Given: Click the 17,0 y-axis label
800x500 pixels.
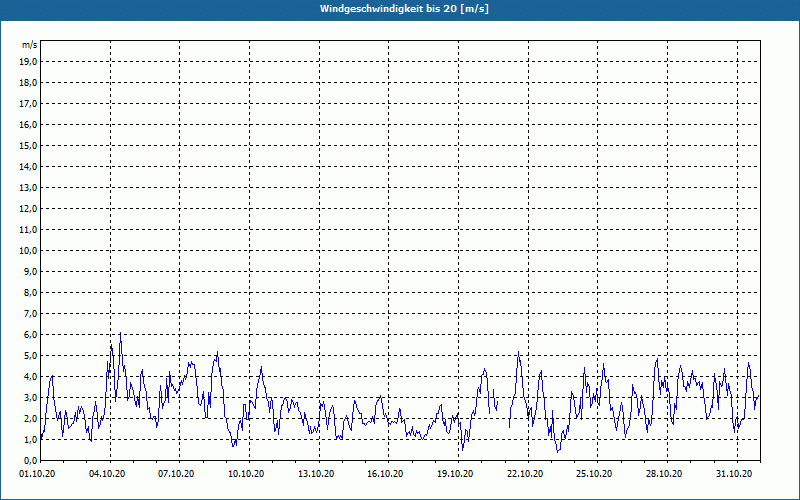Looking at the screenshot, I should [28, 104].
